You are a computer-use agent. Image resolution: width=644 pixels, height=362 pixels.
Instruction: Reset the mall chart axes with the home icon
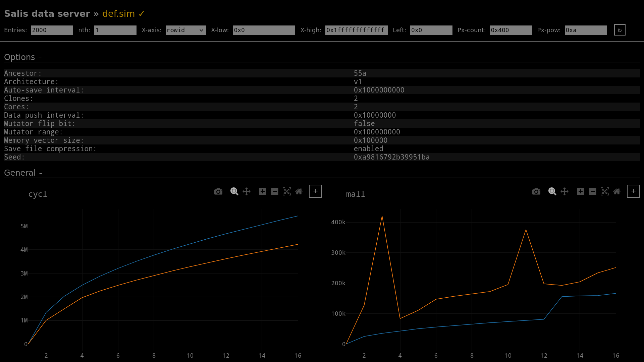617,191
